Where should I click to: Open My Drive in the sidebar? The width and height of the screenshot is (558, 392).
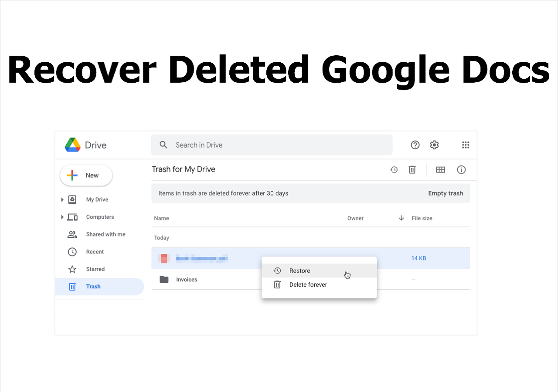[97, 199]
